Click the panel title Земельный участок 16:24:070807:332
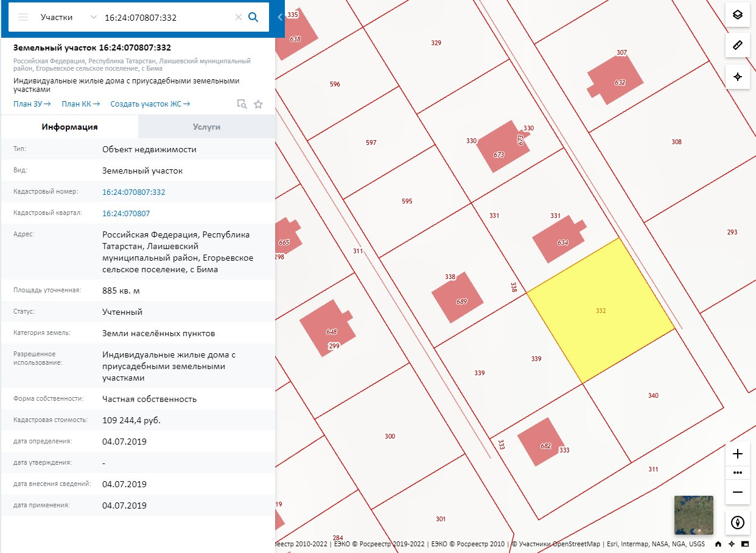The width and height of the screenshot is (756, 553). (x=92, y=48)
